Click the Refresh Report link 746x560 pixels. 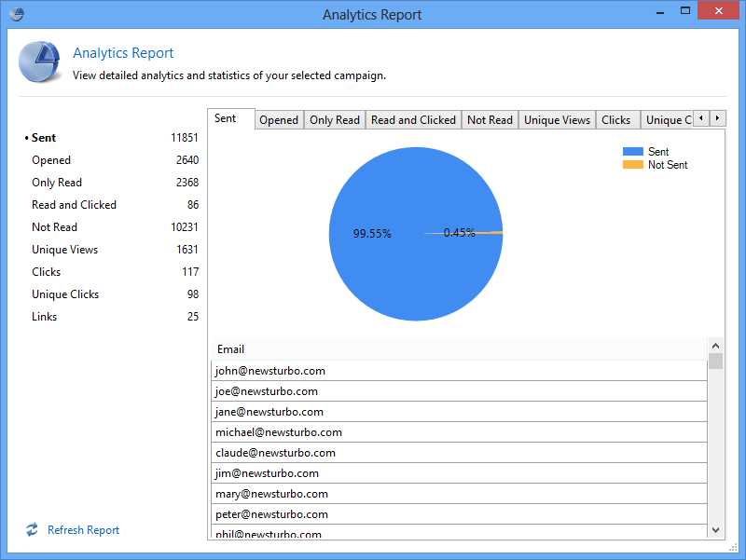[x=83, y=530]
